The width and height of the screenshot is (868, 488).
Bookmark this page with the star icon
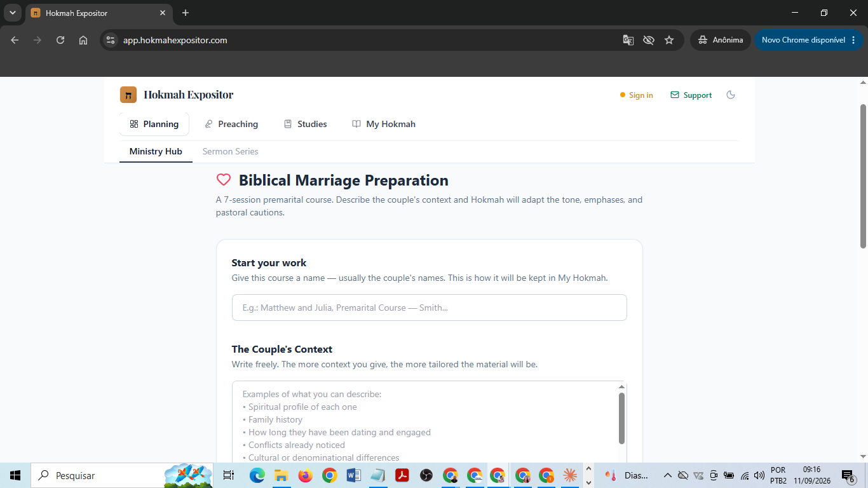(669, 40)
